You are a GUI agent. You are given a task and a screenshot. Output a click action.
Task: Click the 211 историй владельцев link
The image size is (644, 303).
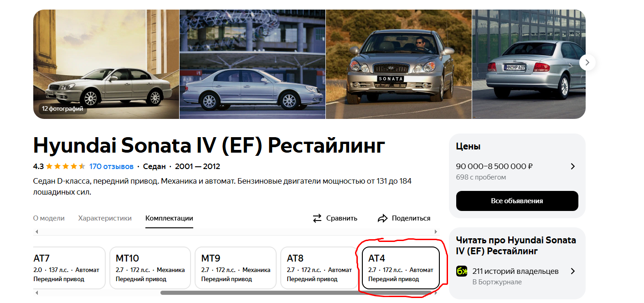pyautogui.click(x=515, y=271)
